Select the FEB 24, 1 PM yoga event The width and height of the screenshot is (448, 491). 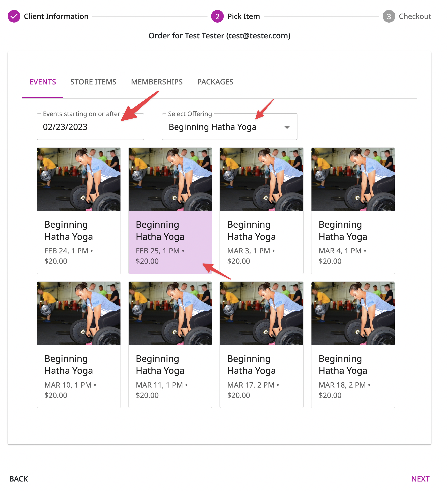coord(79,211)
